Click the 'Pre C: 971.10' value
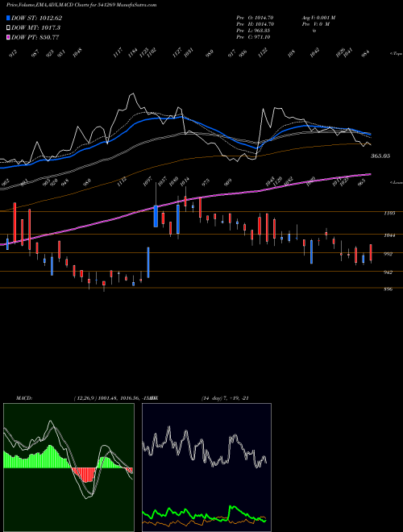 pyautogui.click(x=253, y=37)
